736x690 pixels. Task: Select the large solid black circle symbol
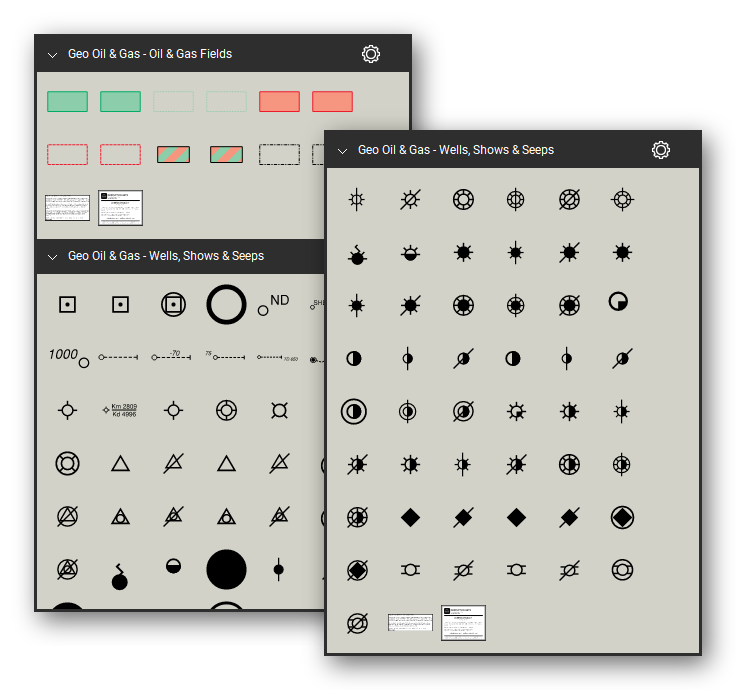[x=226, y=569]
